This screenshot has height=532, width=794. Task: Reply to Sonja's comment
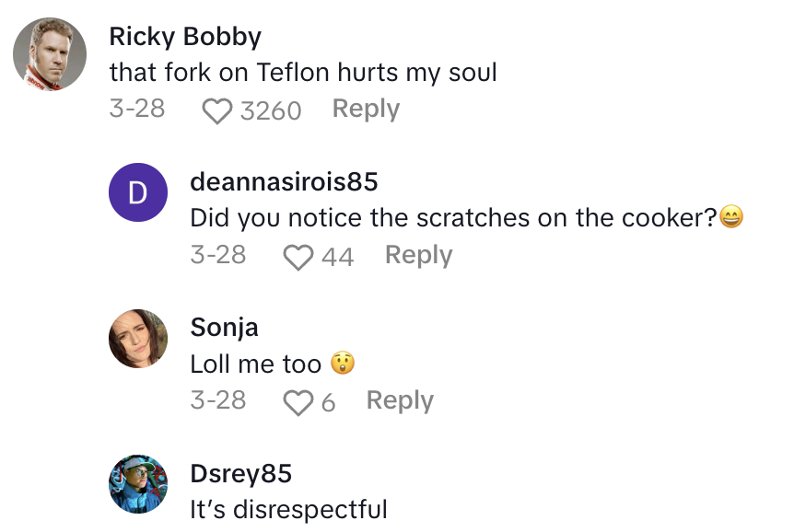pos(400,400)
